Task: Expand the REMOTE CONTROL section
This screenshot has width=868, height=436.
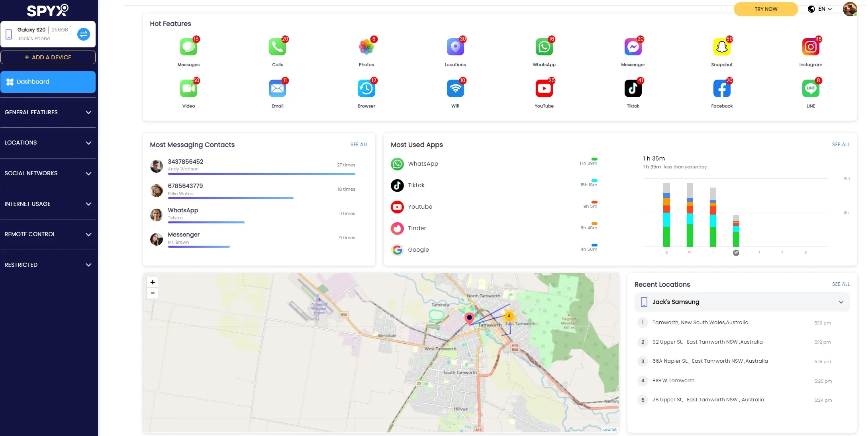Action: [x=48, y=234]
